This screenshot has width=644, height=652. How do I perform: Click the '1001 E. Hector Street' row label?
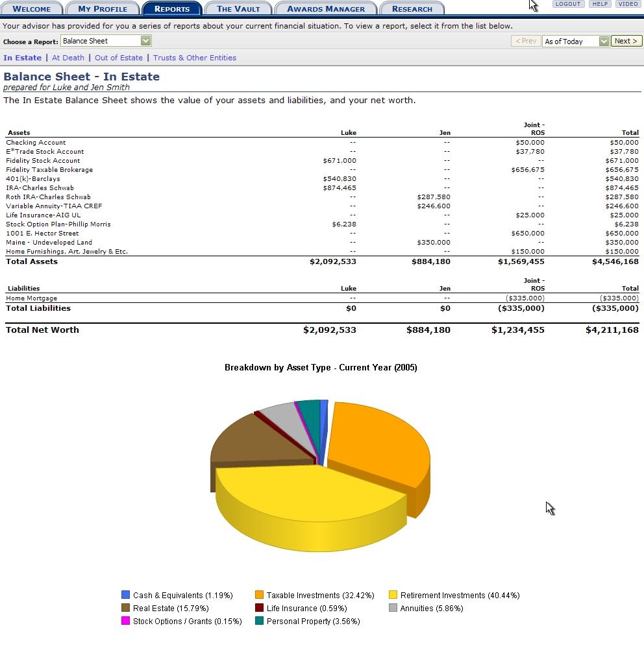pos(42,234)
